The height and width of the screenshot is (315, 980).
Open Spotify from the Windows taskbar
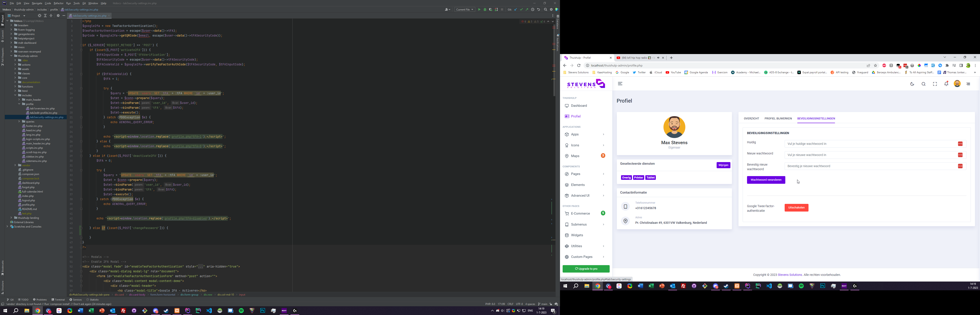click(x=241, y=311)
